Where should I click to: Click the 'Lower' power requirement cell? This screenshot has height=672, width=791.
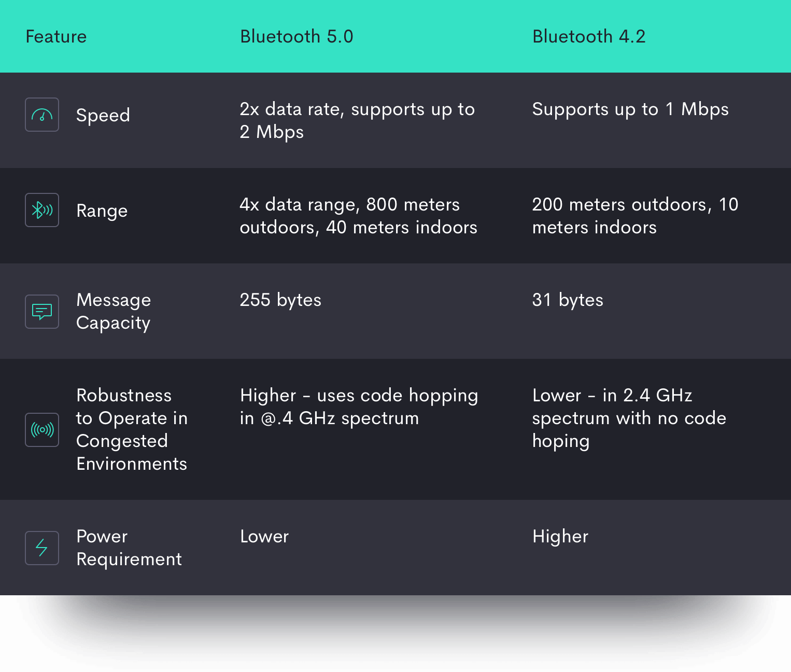(264, 537)
